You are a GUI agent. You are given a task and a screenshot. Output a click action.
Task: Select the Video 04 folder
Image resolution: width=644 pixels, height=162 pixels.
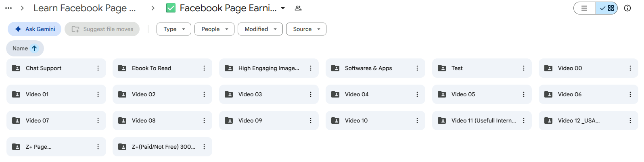pyautogui.click(x=375, y=94)
